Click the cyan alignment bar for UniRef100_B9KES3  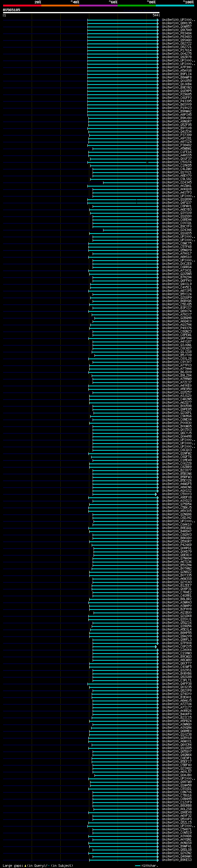coord(124,860)
